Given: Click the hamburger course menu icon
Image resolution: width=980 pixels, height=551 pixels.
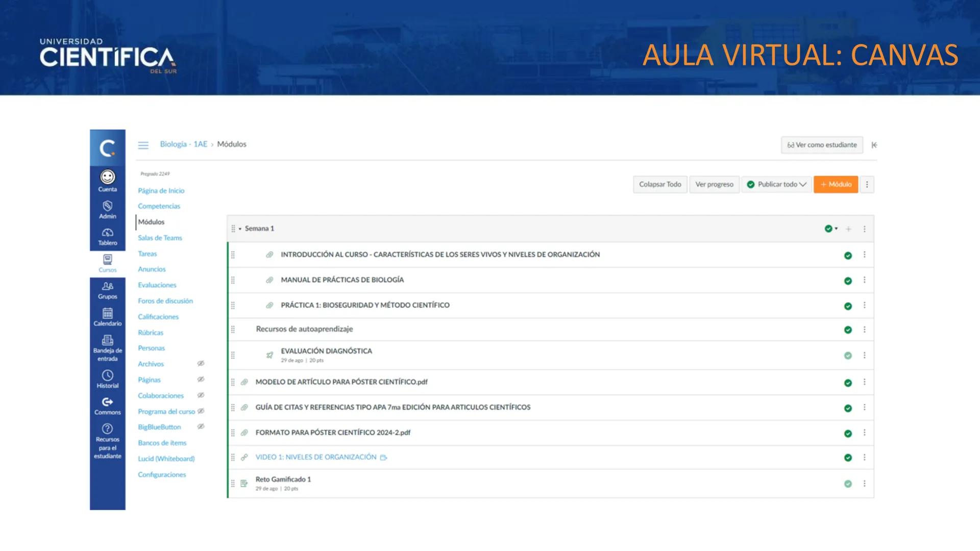Looking at the screenshot, I should (143, 145).
